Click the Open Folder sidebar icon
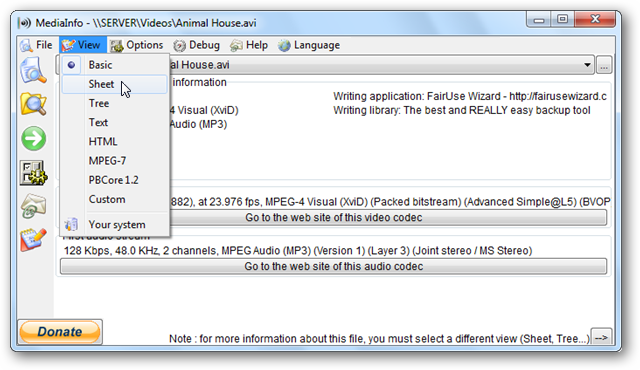 (33, 104)
